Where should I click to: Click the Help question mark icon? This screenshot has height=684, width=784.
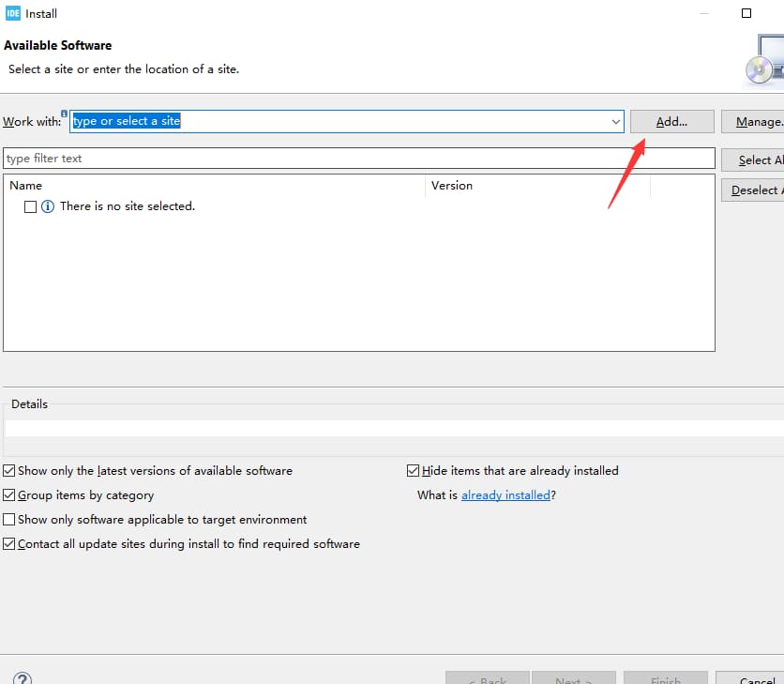(x=23, y=678)
